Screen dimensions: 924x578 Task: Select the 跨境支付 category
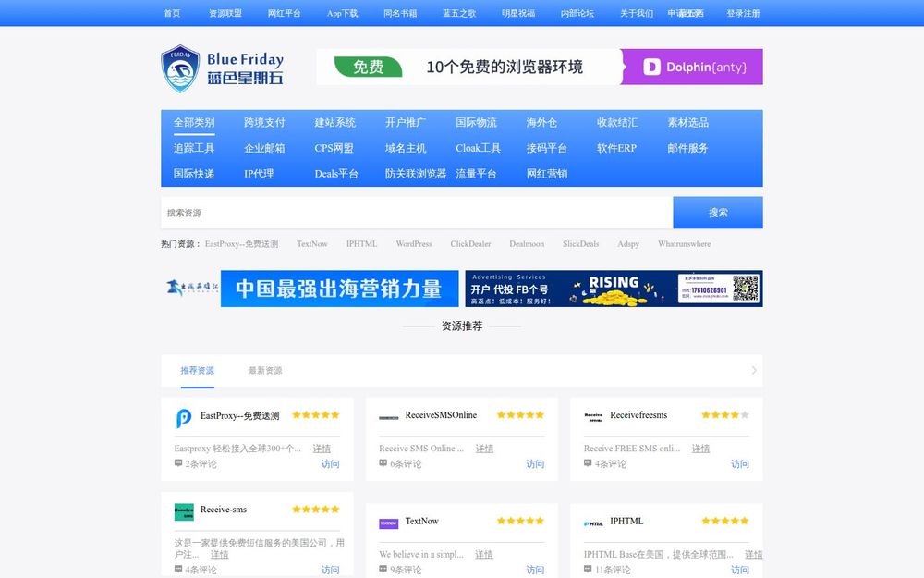click(264, 123)
